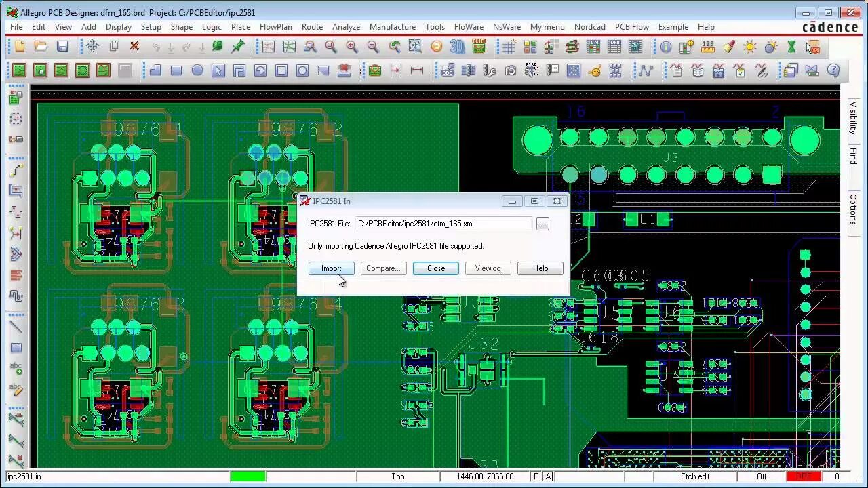Image resolution: width=868 pixels, height=488 pixels.
Task: Click the Flip design icon
Action: click(x=479, y=47)
